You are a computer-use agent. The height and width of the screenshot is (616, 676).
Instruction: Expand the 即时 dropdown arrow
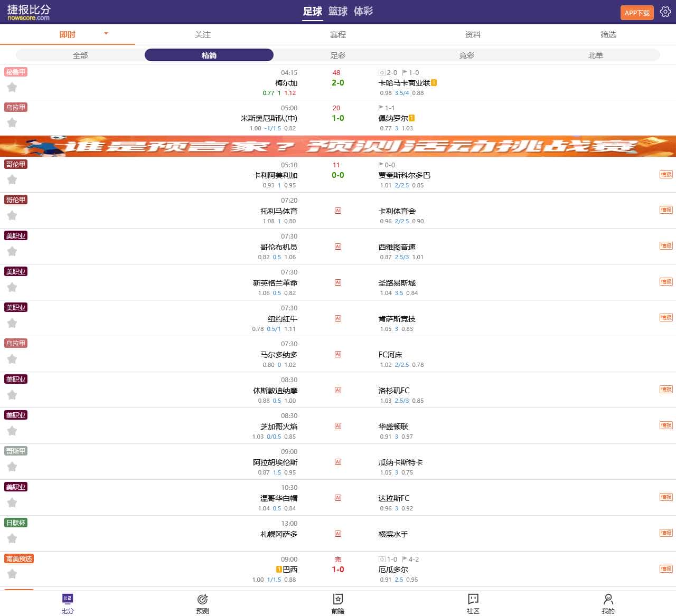(106, 34)
